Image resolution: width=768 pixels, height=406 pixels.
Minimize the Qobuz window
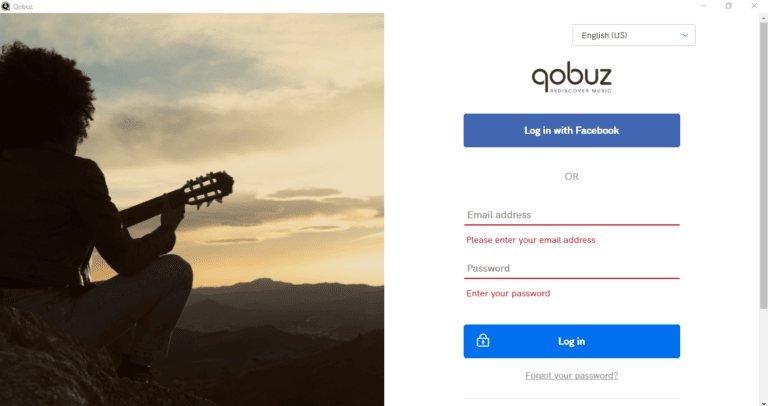(x=702, y=6)
